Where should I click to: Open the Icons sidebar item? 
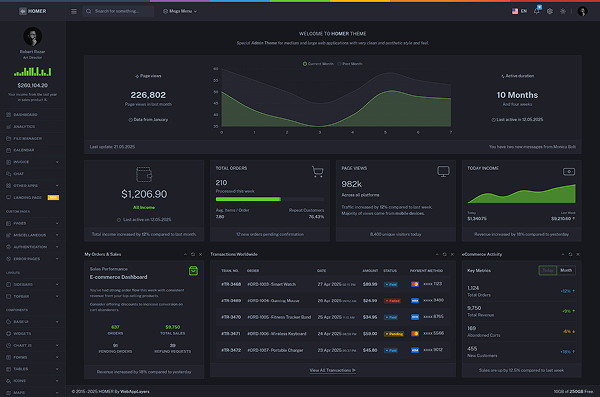click(33, 381)
